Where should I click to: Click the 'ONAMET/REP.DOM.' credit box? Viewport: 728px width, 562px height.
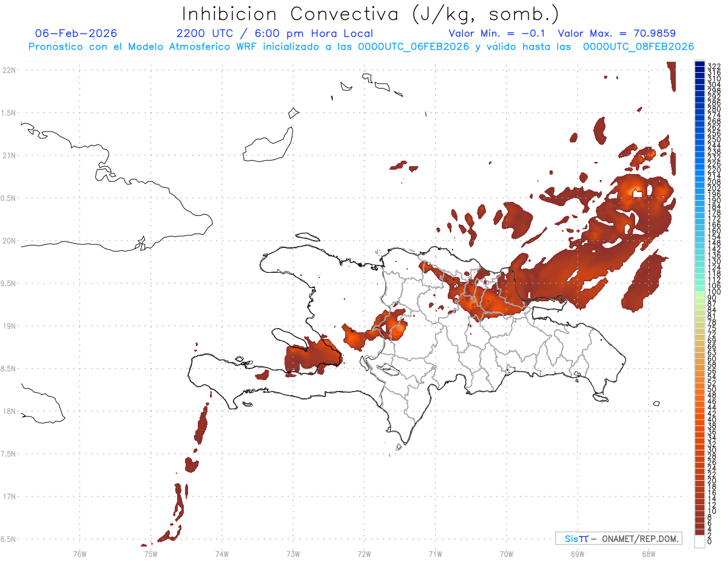coord(619,538)
